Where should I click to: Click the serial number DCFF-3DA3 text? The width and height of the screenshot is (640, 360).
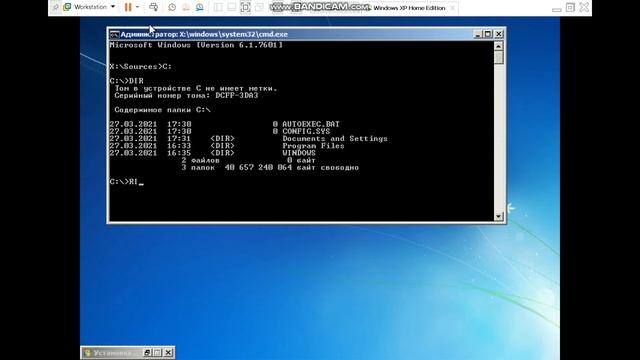(x=237, y=96)
